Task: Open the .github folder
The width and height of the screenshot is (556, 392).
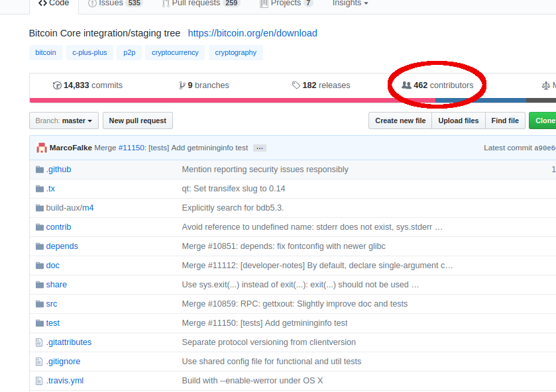Action: (x=58, y=170)
